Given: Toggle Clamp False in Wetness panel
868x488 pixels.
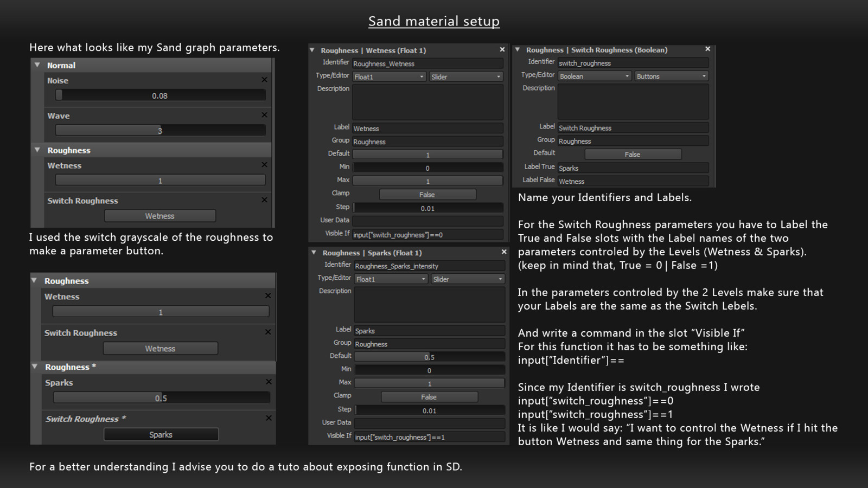Looking at the screenshot, I should [427, 195].
